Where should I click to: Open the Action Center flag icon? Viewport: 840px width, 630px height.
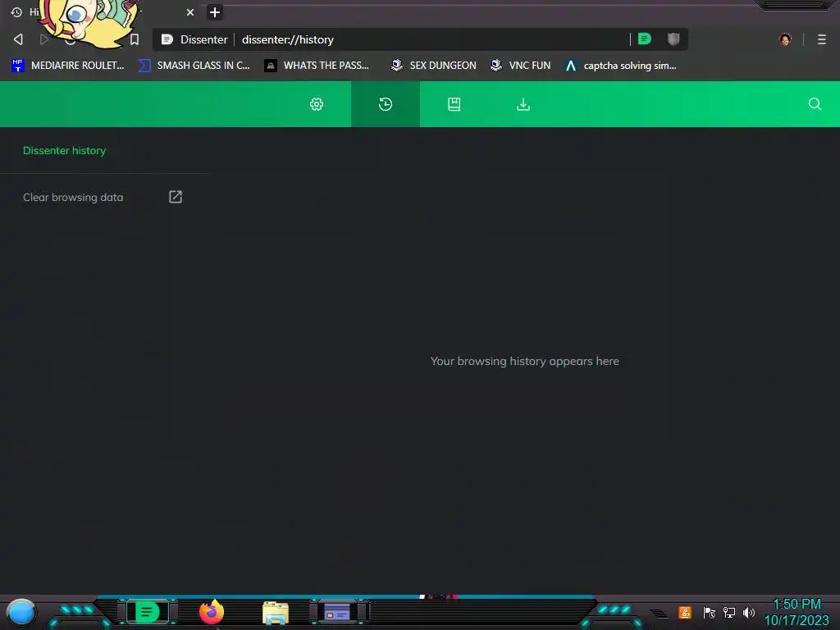tap(710, 612)
